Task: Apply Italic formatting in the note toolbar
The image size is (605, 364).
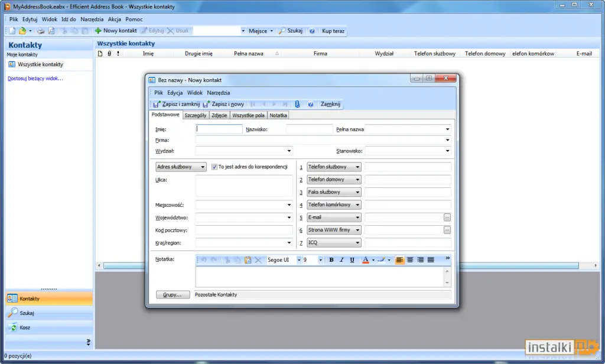Action: point(341,260)
